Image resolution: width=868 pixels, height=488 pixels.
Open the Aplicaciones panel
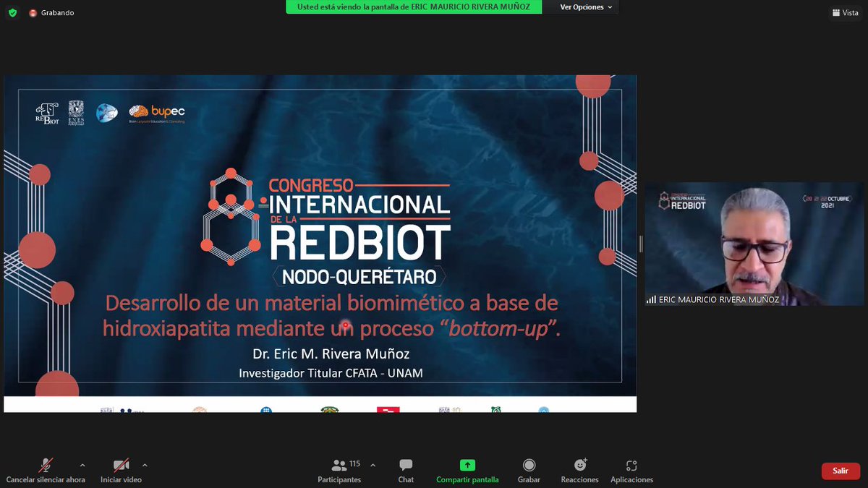coord(631,471)
